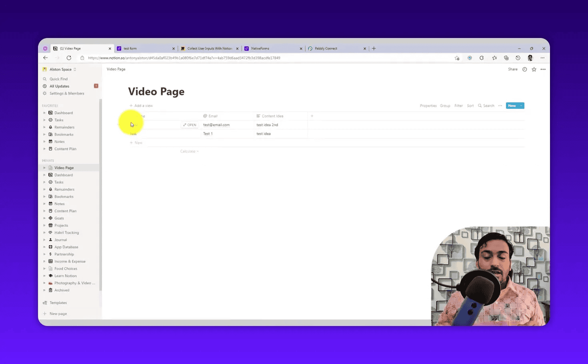Click the Pabbly Connect tab favicon

click(x=310, y=48)
